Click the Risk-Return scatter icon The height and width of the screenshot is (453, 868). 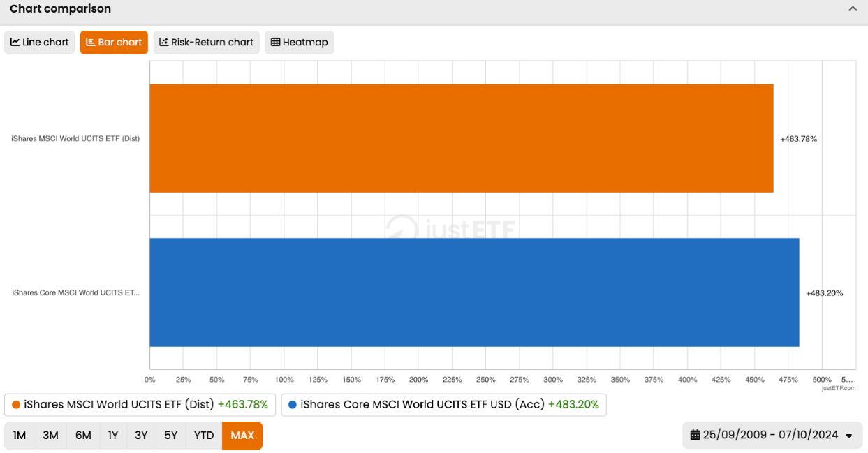tap(164, 42)
